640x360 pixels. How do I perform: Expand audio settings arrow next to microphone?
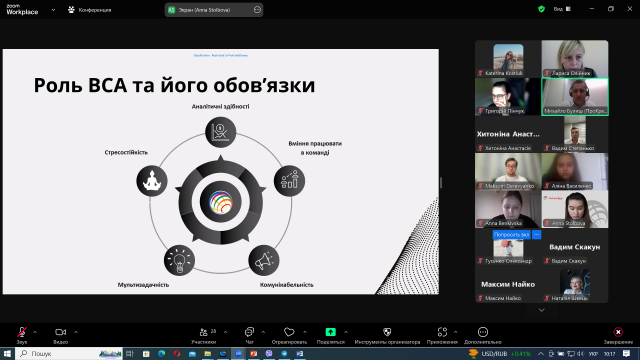(x=35, y=332)
